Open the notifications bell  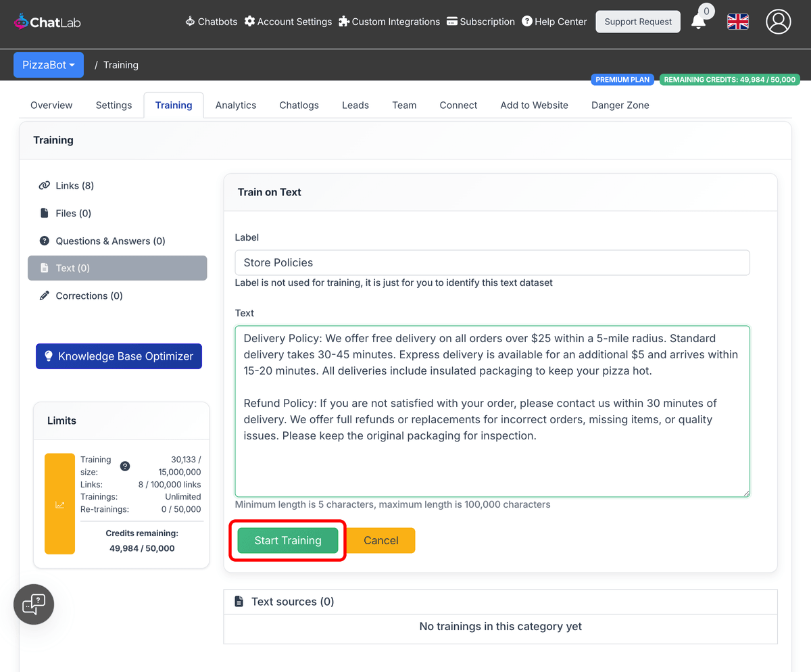(x=699, y=22)
